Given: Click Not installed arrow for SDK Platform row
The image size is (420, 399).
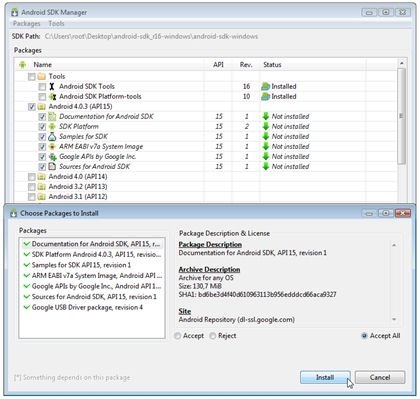Looking at the screenshot, I should pos(266,126).
